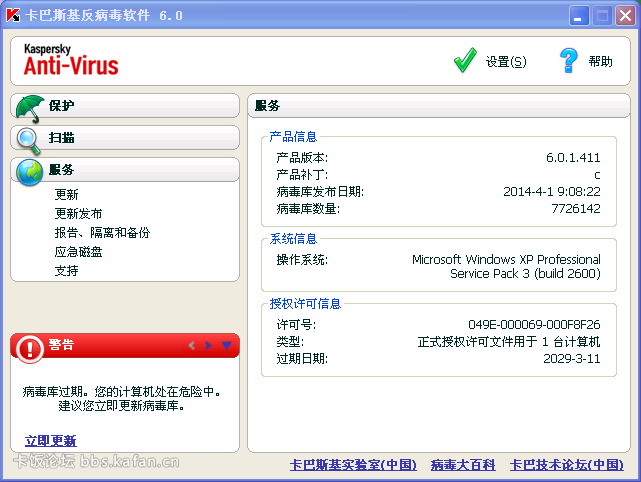The width and height of the screenshot is (641, 482).
Task: Click the 产品信息 group heading
Action: tap(293, 137)
